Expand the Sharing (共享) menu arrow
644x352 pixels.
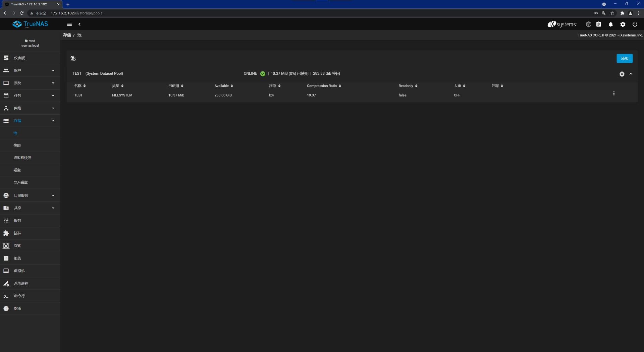[x=53, y=208]
